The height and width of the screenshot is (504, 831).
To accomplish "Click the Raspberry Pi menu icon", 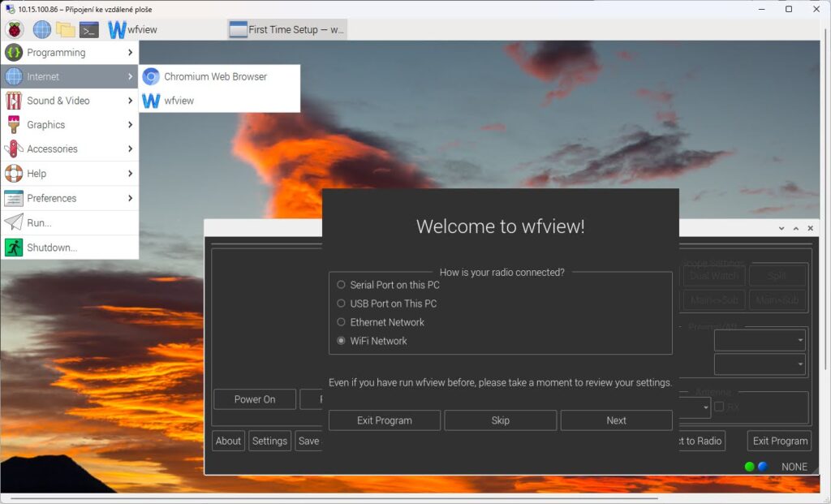I will coord(14,30).
